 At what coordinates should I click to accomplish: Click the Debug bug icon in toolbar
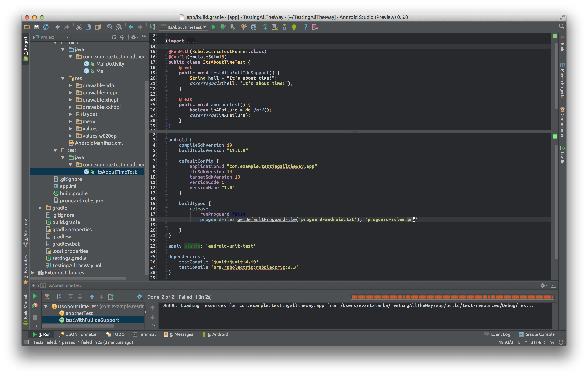pyautogui.click(x=223, y=27)
